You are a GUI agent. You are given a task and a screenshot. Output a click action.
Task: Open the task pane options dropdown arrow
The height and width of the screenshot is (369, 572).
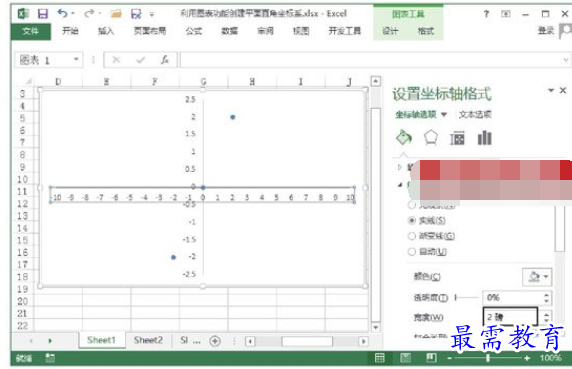point(551,90)
